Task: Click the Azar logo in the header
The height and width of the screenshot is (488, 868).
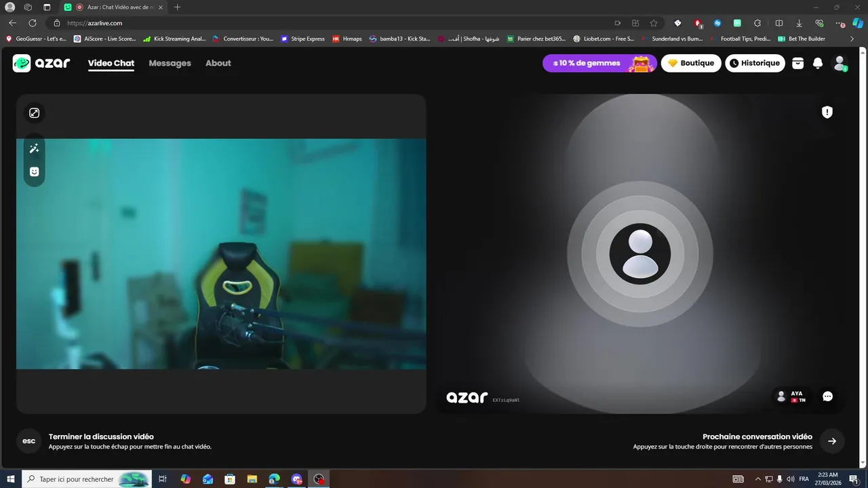Action: point(41,63)
